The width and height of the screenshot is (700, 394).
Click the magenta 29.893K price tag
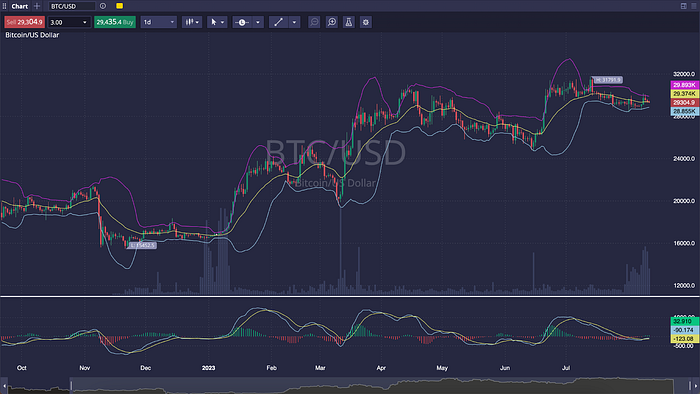click(684, 85)
